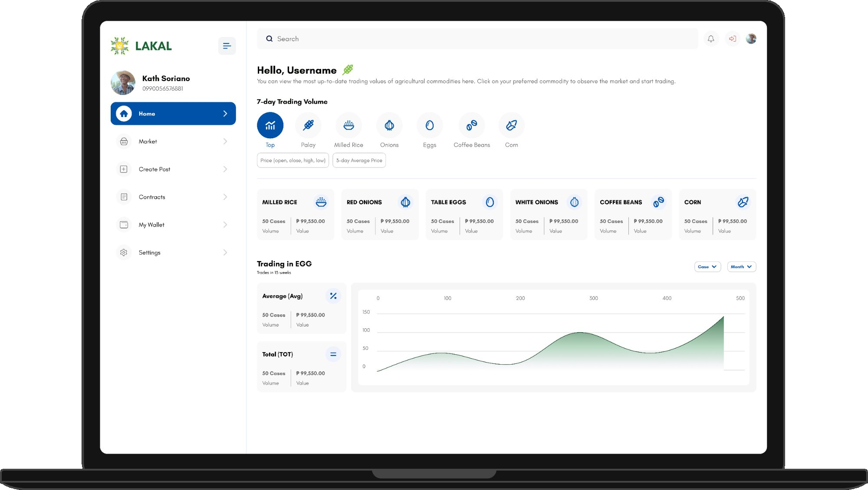Select the Milled Rice commodity icon
The width and height of the screenshot is (868, 490).
pos(349,125)
